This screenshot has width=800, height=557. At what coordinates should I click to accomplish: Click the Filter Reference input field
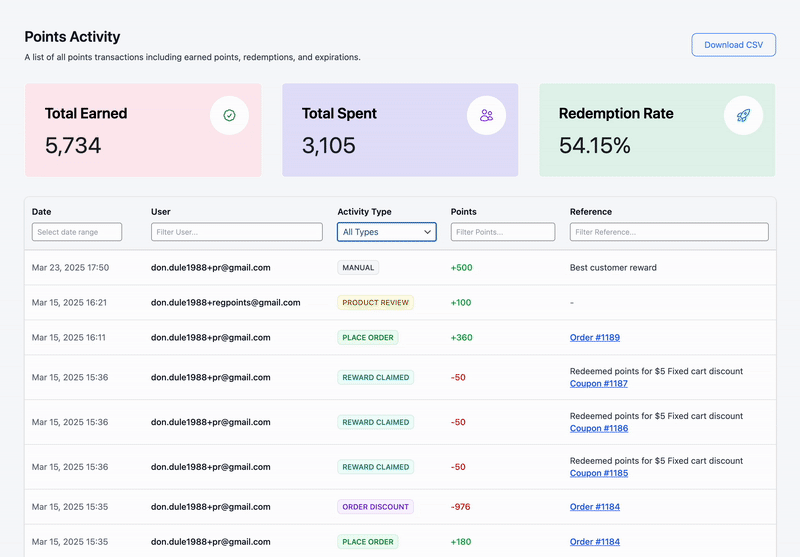click(x=669, y=232)
